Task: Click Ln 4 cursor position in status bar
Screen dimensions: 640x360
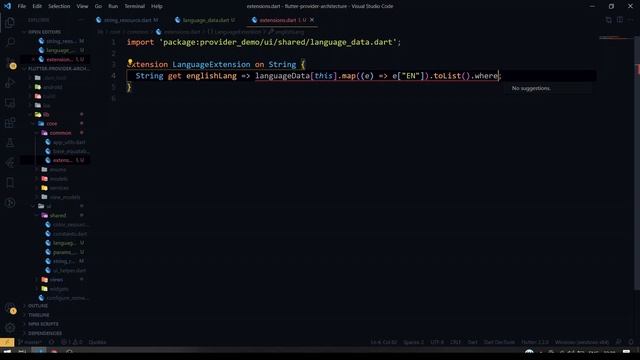Action: [383, 342]
